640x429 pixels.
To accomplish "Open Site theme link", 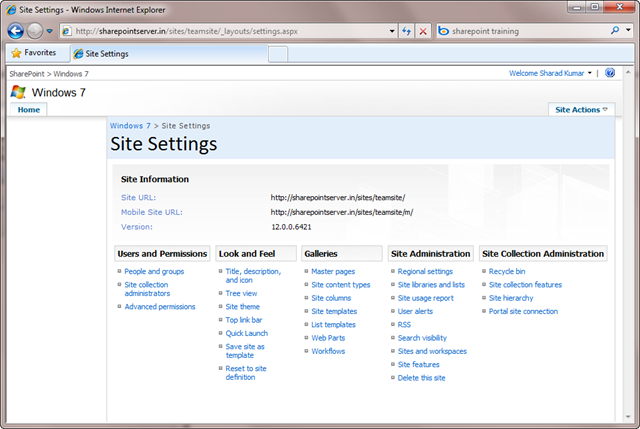I will pyautogui.click(x=242, y=307).
